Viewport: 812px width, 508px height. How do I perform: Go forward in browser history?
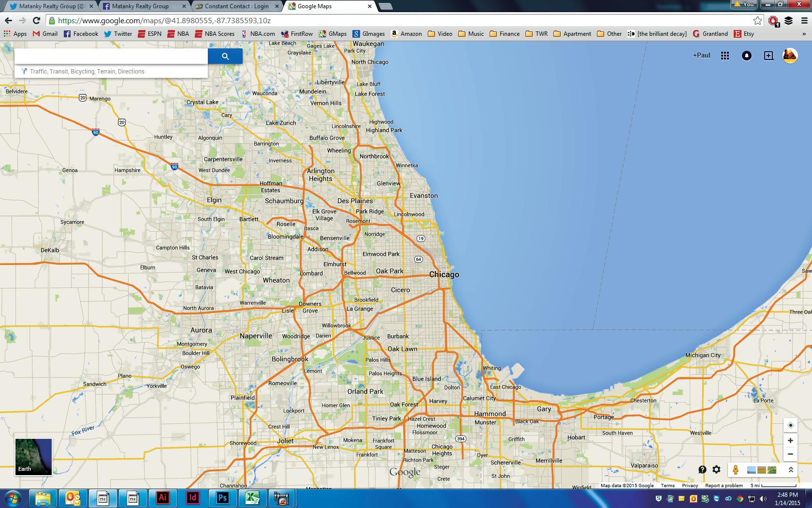22,20
